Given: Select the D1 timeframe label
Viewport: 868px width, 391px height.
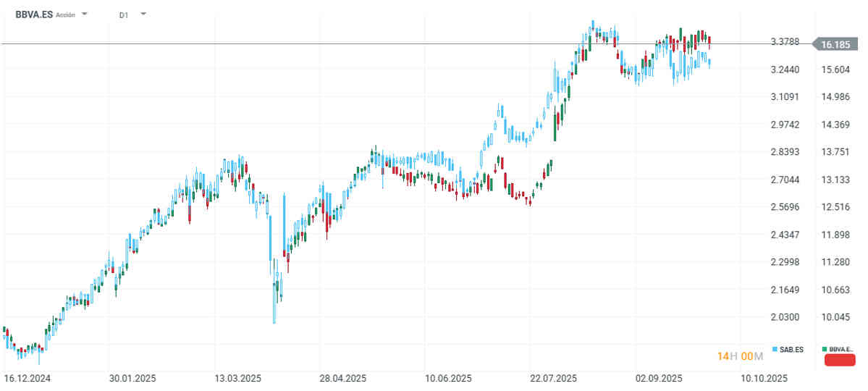Looking at the screenshot, I should click(124, 14).
